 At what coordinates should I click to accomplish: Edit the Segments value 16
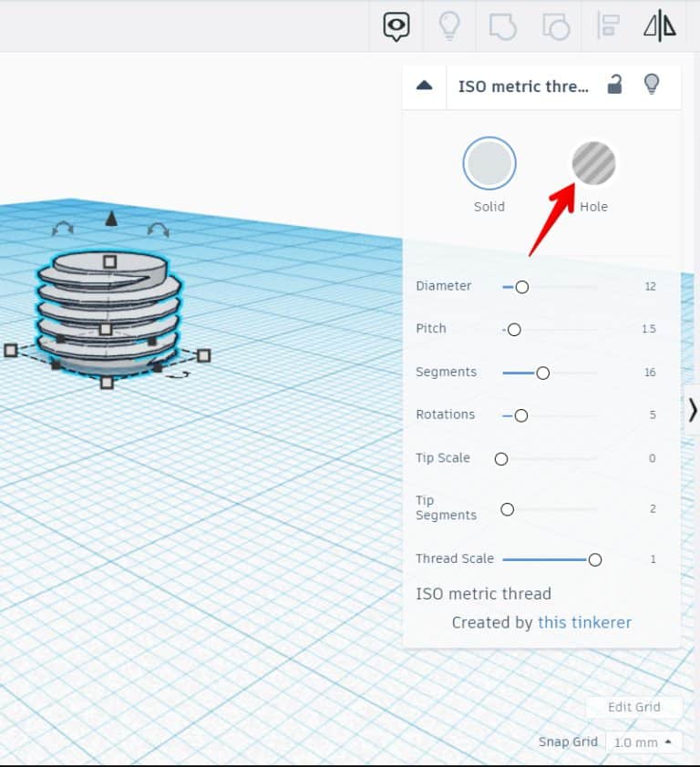(650, 373)
